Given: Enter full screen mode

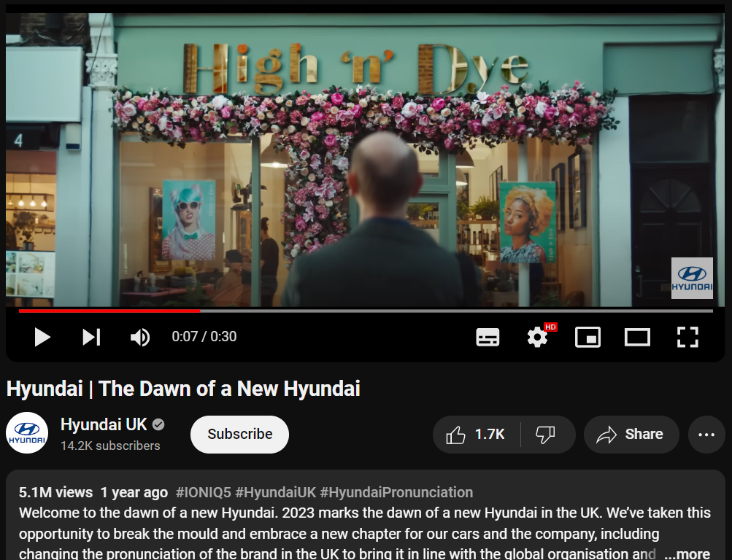Looking at the screenshot, I should pyautogui.click(x=687, y=337).
